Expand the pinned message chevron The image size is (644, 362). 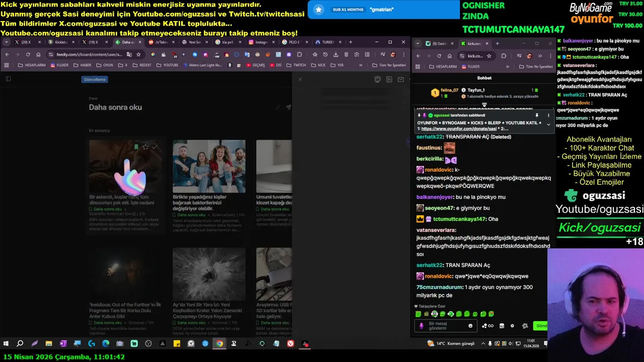548,124
